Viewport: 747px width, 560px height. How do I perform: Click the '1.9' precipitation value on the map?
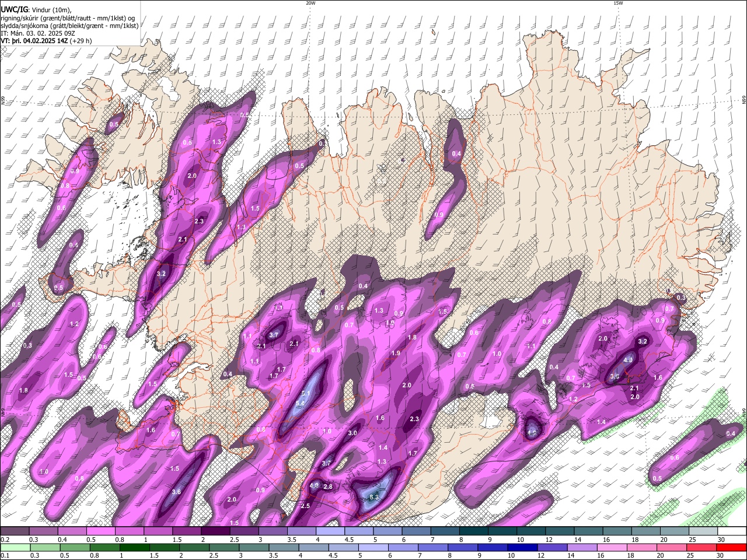point(396,353)
